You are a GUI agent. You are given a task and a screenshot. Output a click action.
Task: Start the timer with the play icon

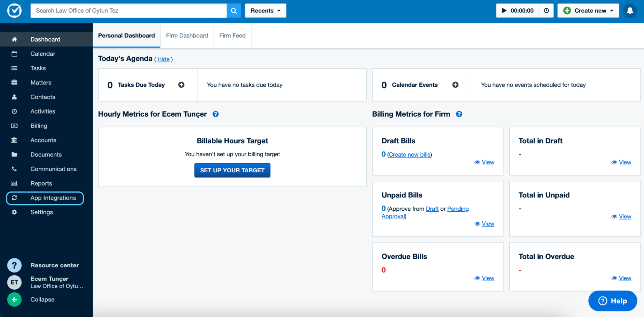click(x=504, y=11)
